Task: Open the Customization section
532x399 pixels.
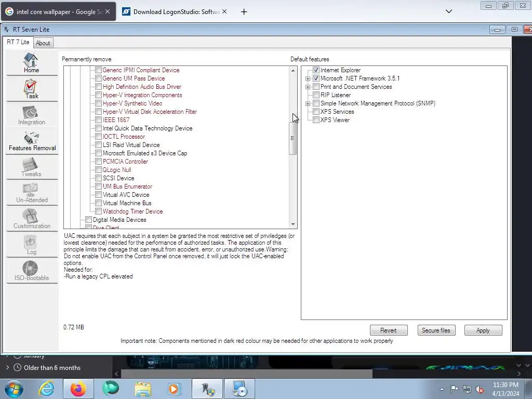Action: 32,219
